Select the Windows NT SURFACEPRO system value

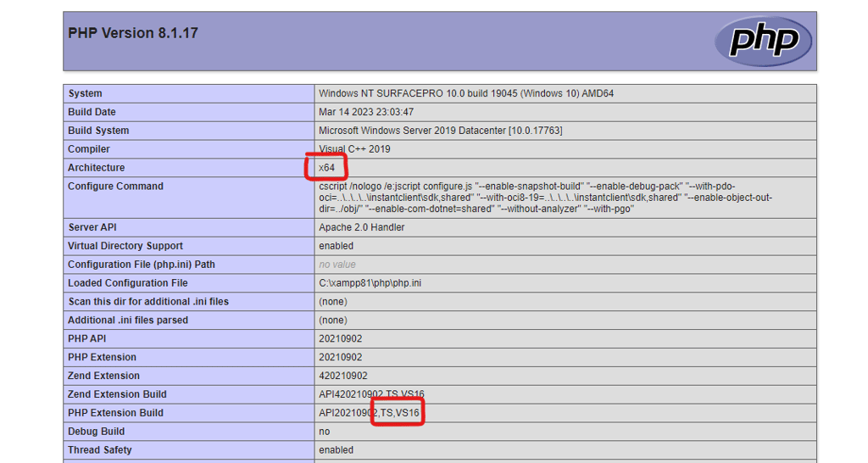(465, 93)
